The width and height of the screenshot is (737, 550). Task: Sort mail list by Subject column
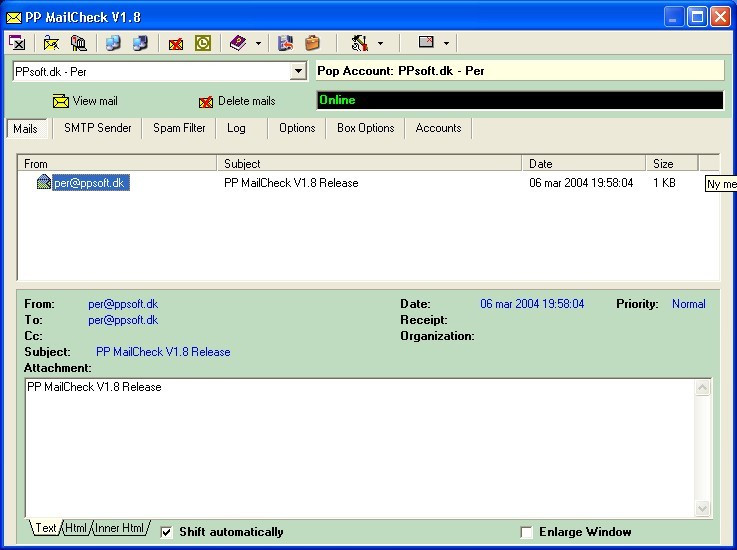tap(369, 164)
